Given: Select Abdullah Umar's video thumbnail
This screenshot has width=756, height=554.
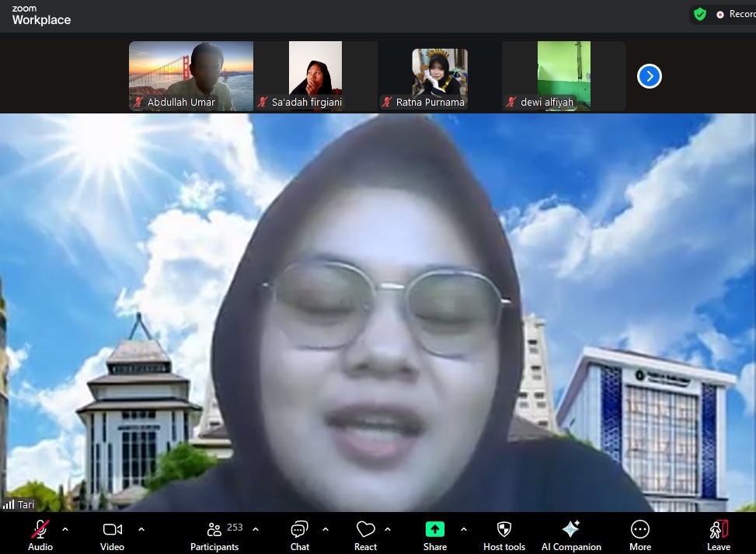Looking at the screenshot, I should 191,75.
